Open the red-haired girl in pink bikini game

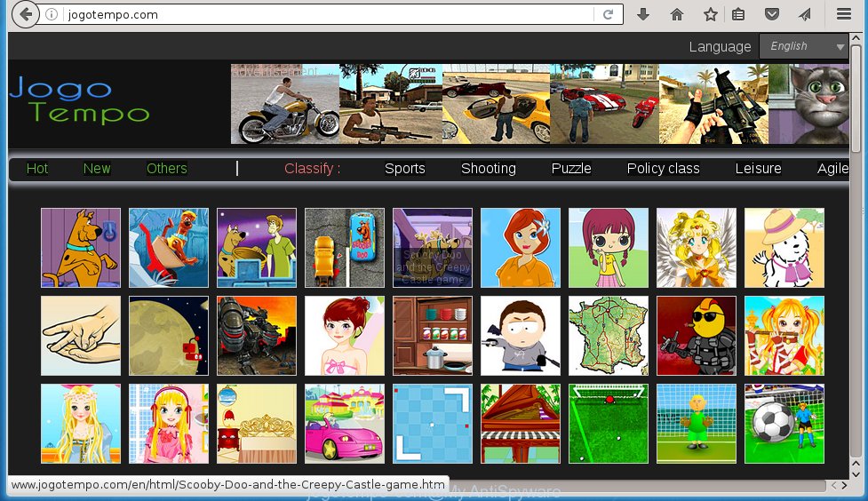point(345,336)
